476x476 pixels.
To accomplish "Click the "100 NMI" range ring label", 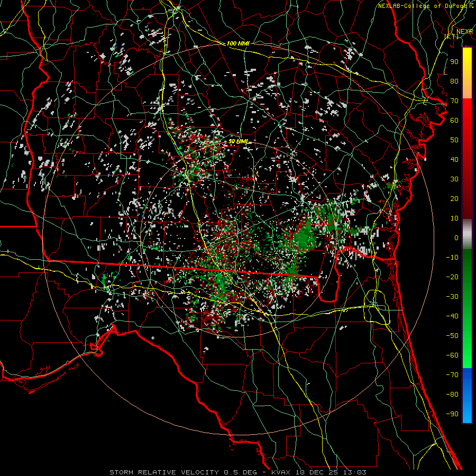I will (x=238, y=43).
